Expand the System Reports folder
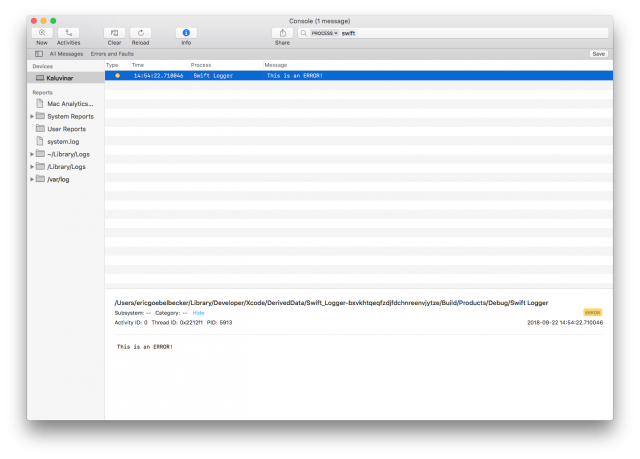The height and width of the screenshot is (459, 640). [32, 116]
